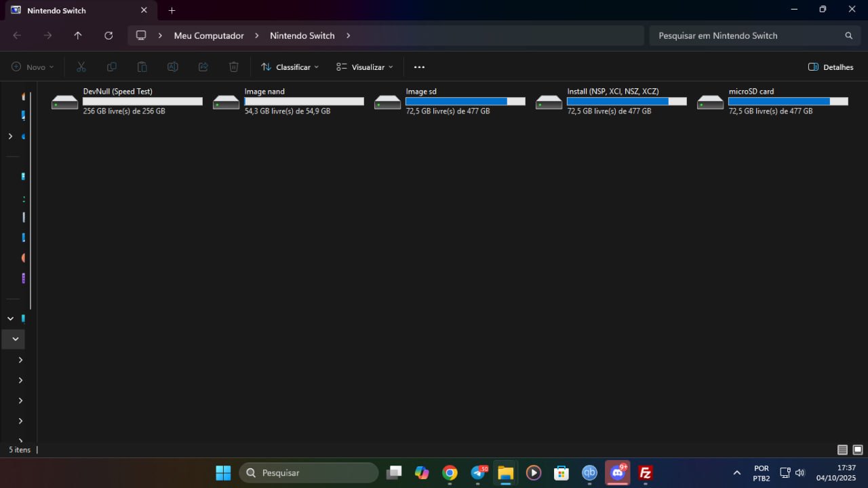868x488 pixels.
Task: Open the See more ellipsis menu
Action: pyautogui.click(x=419, y=67)
